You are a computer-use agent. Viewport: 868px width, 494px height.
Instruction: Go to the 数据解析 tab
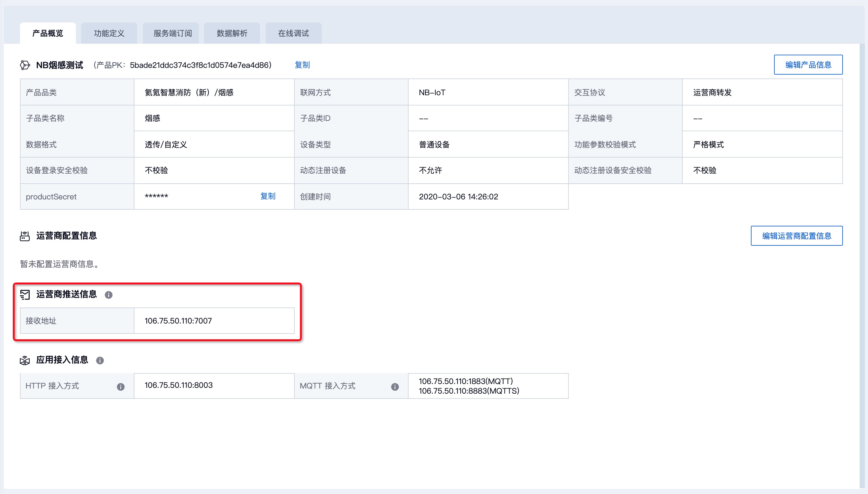tap(232, 33)
